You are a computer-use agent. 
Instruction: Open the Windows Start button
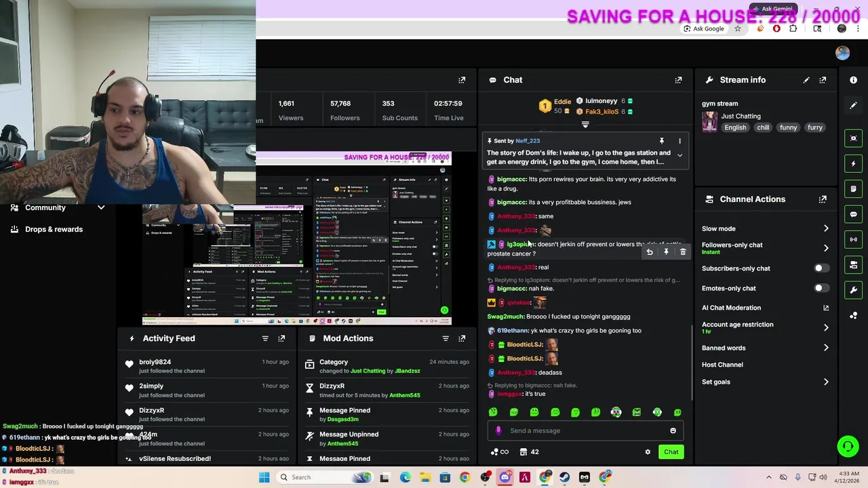(x=264, y=477)
